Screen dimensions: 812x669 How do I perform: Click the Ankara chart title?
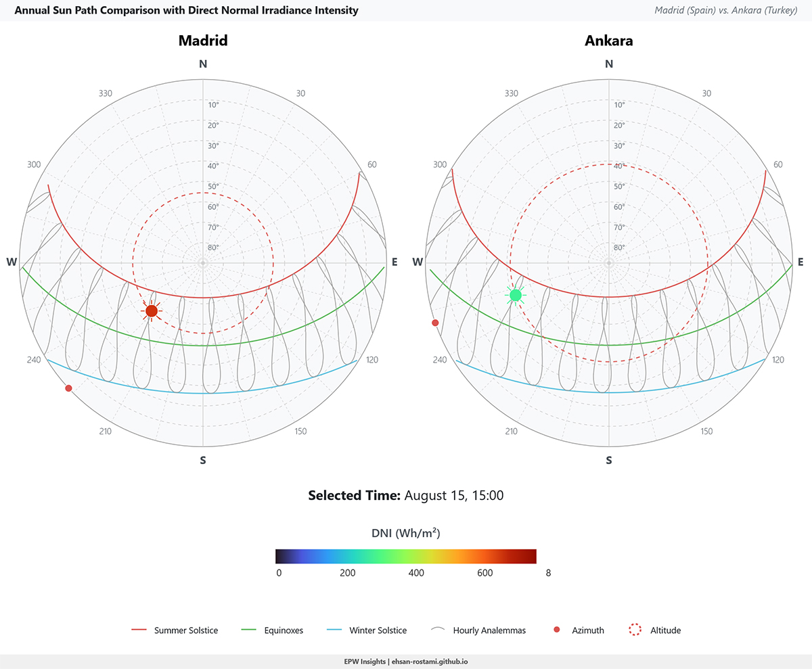[608, 41]
